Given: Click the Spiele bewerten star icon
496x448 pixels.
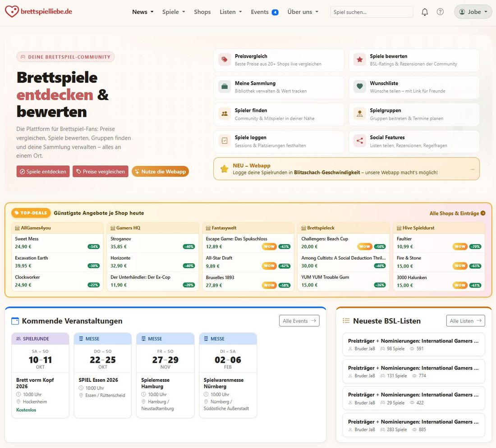Looking at the screenshot, I should (x=360, y=59).
